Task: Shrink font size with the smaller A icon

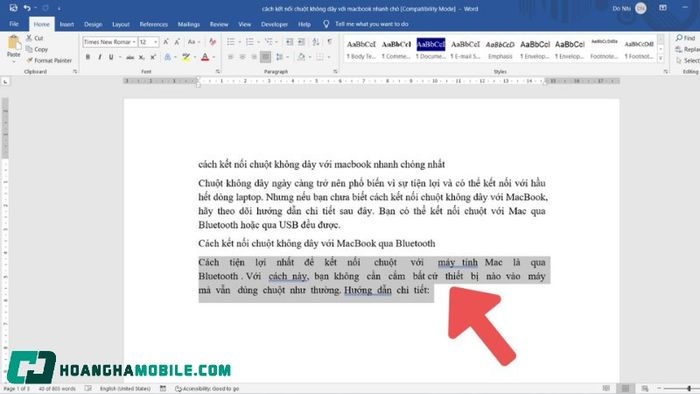Action: pos(177,42)
